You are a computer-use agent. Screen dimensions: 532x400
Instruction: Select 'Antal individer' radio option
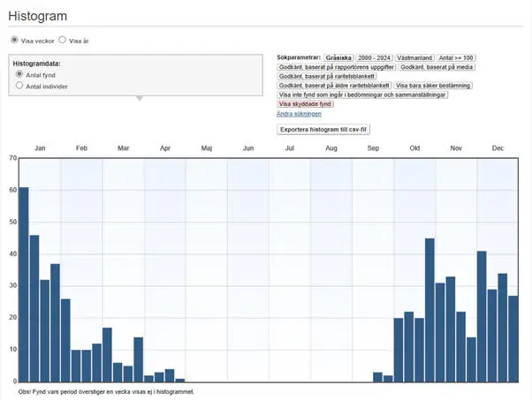19,87
